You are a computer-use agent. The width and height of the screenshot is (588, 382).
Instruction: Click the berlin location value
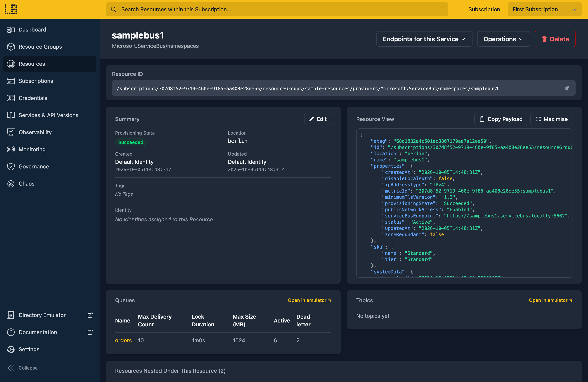pos(237,141)
